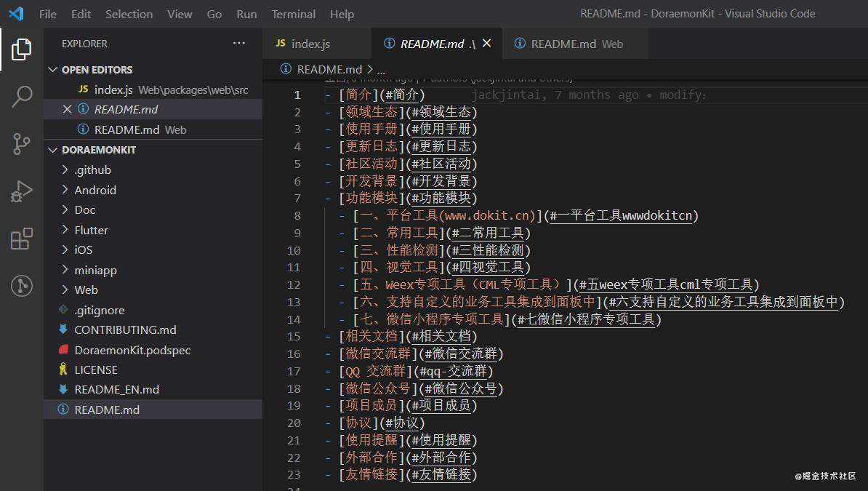The height and width of the screenshot is (491, 868).
Task: Click the DoraemonKit.podspec red file icon
Action: tap(63, 350)
